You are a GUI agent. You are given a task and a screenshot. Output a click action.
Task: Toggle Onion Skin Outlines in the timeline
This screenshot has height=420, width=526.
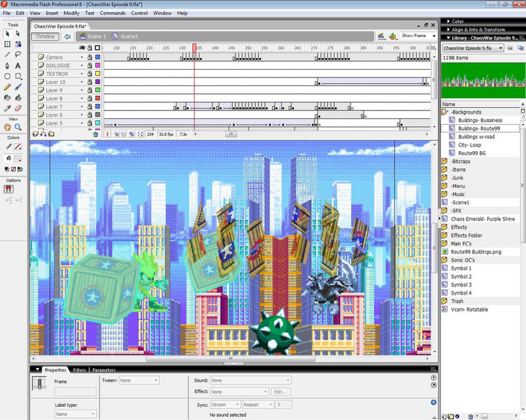[124, 134]
